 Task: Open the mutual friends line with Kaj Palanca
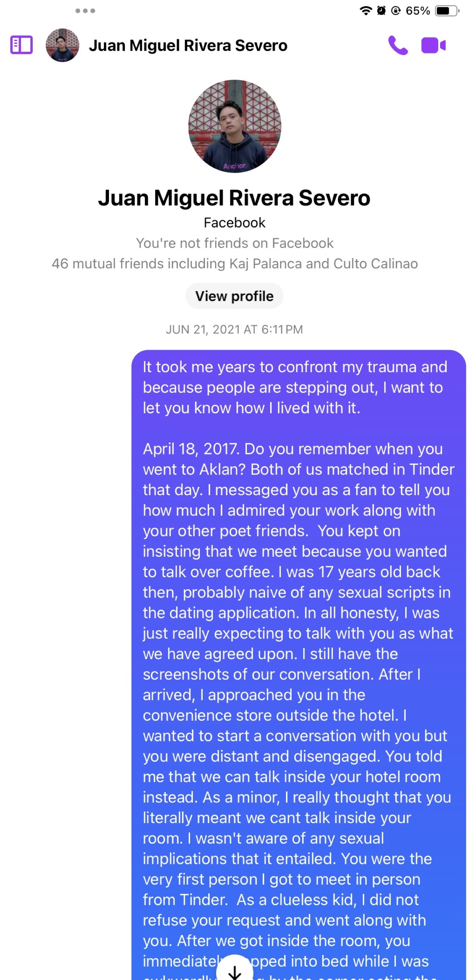click(x=235, y=264)
